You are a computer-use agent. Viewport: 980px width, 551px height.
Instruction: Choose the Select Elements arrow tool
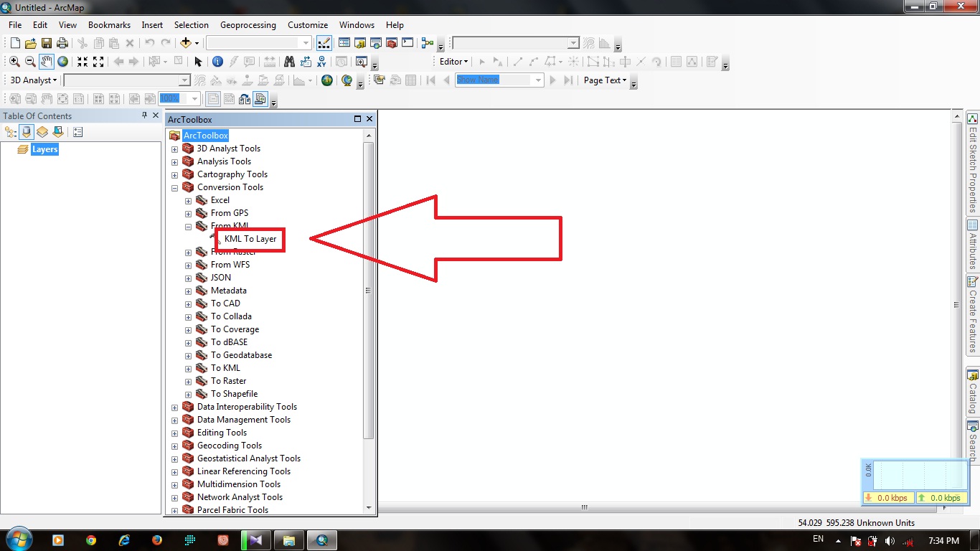coord(199,62)
